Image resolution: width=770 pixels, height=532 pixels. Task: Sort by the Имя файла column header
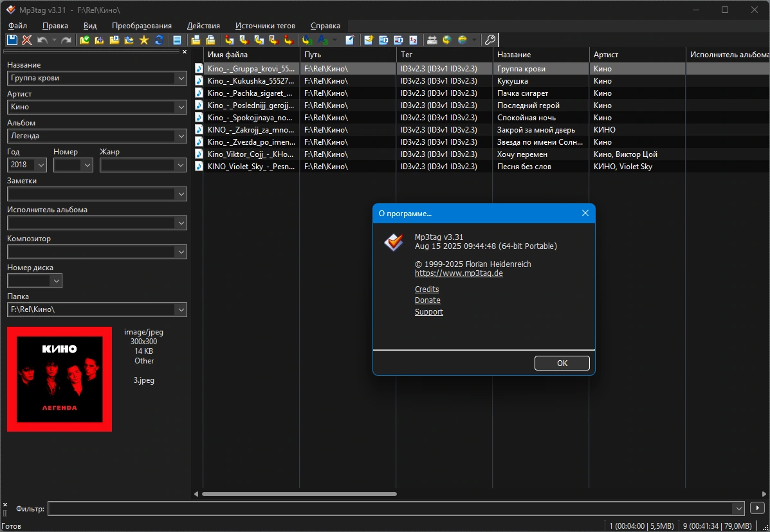tap(252, 55)
